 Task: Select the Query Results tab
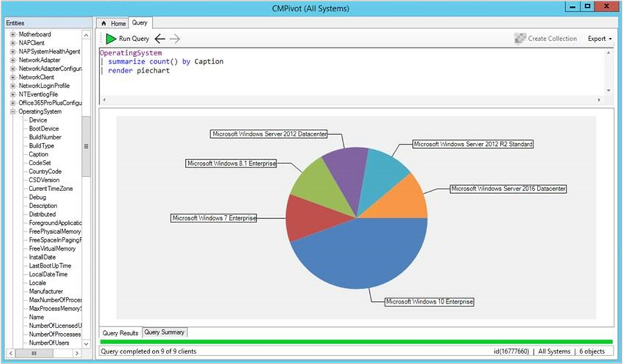point(120,332)
